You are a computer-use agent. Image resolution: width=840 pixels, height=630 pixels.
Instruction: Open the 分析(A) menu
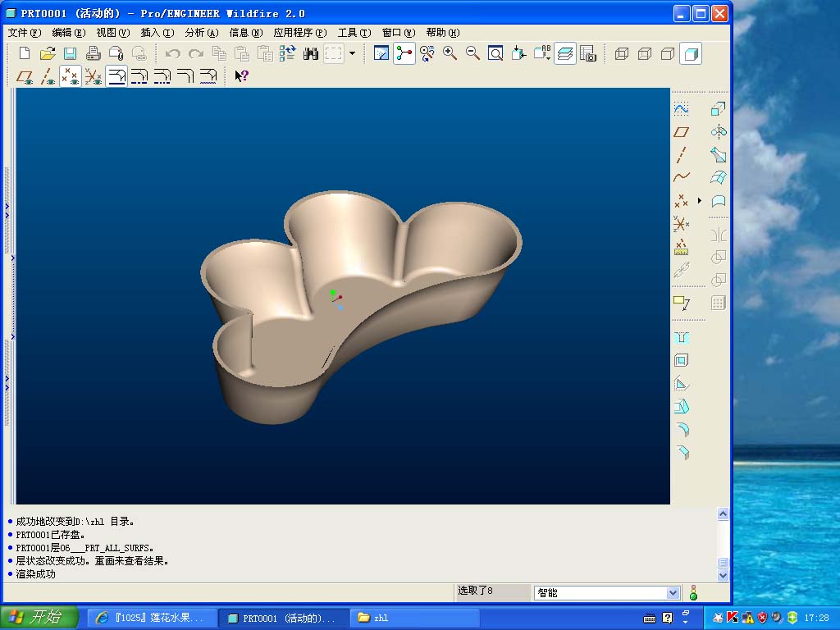point(202,33)
